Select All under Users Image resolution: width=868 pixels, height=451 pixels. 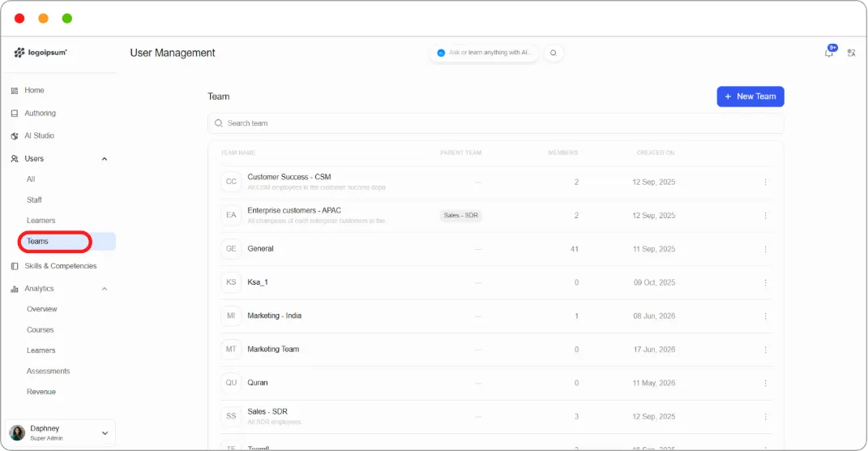[31, 179]
